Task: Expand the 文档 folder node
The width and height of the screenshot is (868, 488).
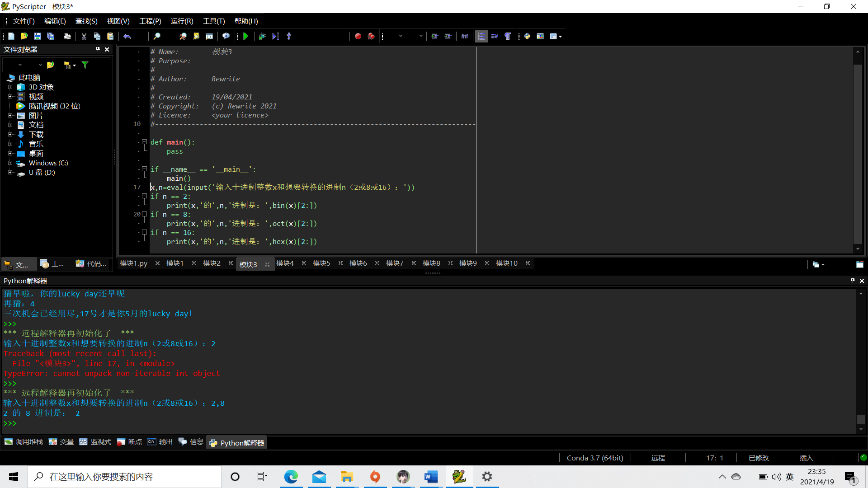Action: point(10,125)
